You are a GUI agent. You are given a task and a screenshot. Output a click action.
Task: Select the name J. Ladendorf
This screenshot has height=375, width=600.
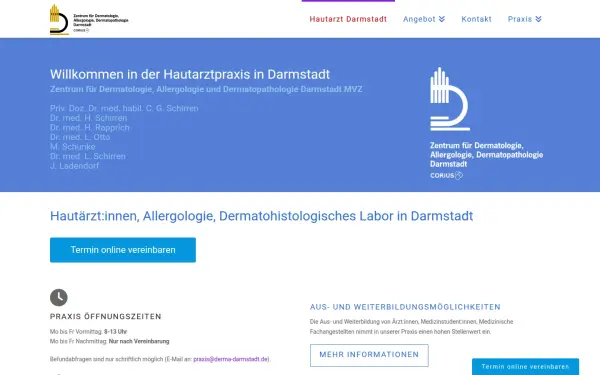pyautogui.click(x=75, y=166)
